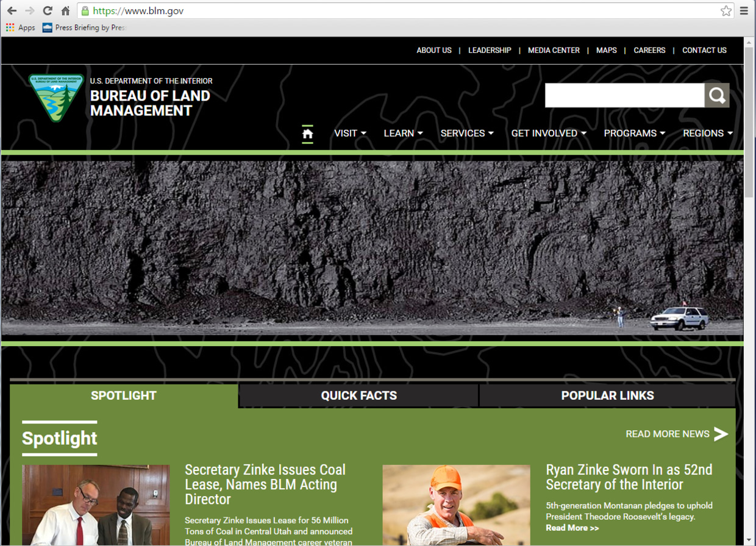The height and width of the screenshot is (546, 756).
Task: Open the About Us link
Action: click(x=434, y=51)
